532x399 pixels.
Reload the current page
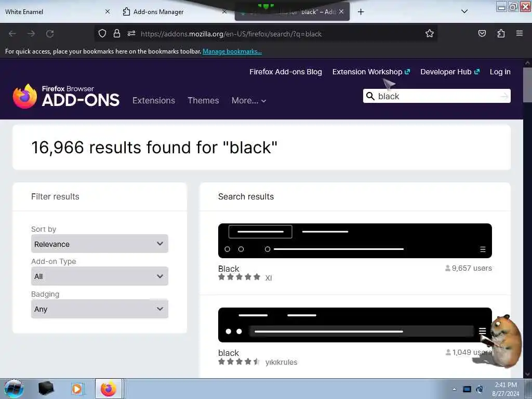pos(50,34)
